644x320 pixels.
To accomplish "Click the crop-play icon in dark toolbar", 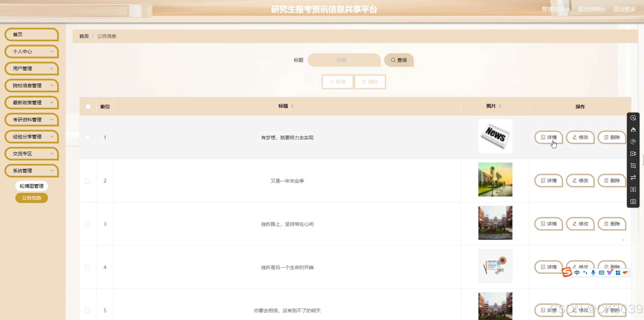I will pos(633,166).
